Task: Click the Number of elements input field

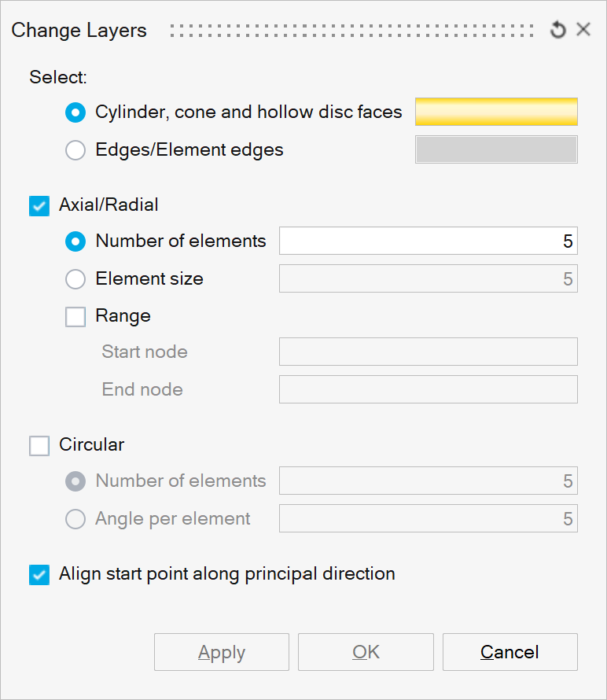Action: [x=428, y=241]
